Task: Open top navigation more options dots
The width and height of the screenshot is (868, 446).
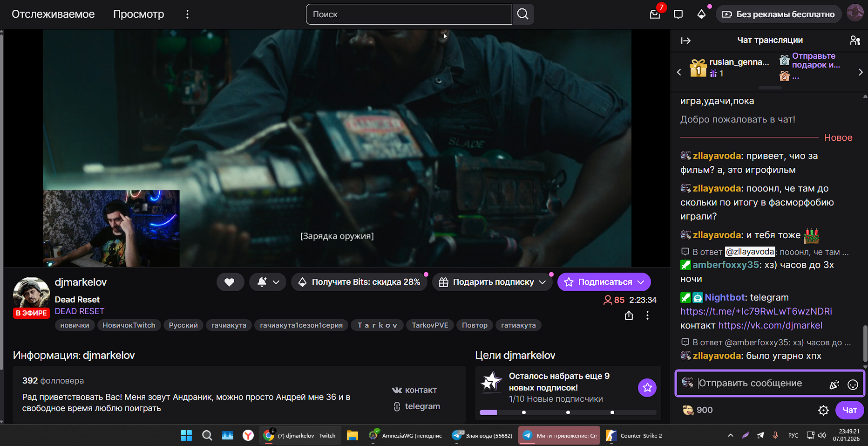Action: coord(187,14)
